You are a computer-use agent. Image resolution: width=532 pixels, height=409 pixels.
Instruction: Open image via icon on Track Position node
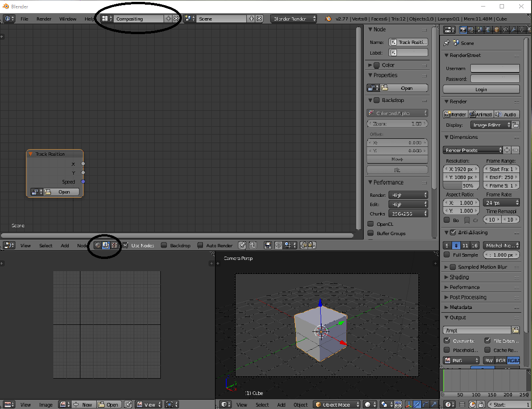[48, 192]
